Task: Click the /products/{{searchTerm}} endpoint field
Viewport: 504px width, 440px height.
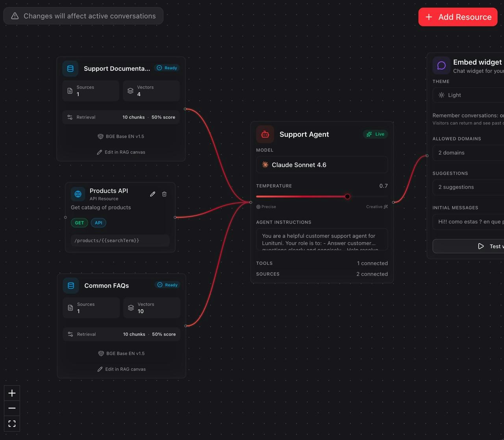Action: pos(120,240)
